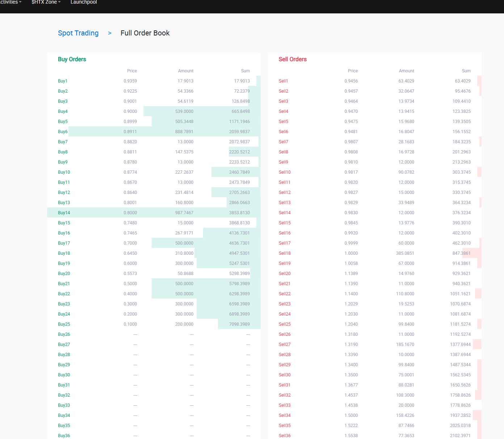Viewport: 504px width, 439px height.
Task: Expand the Activities dropdown menu
Action: pyautogui.click(x=10, y=2)
